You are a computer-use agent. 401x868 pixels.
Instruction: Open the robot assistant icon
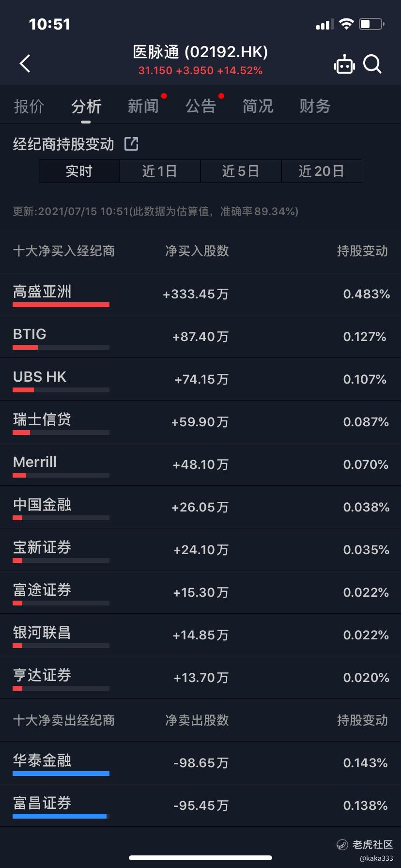point(344,64)
